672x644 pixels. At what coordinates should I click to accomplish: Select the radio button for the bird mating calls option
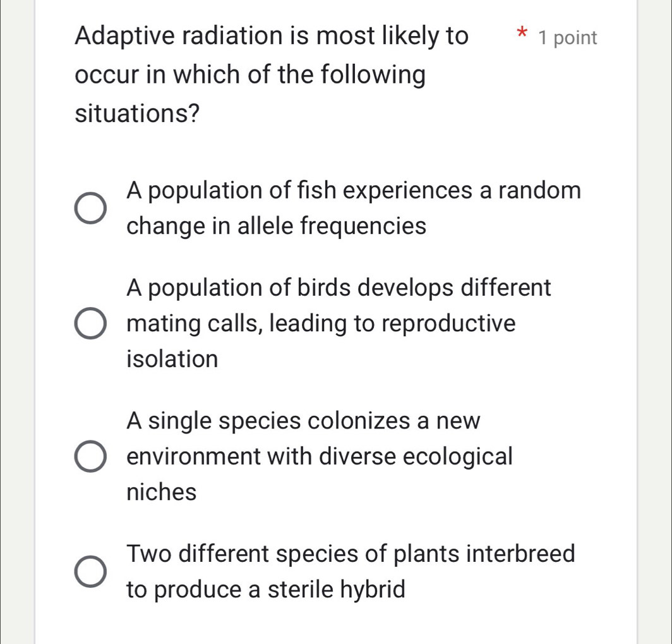(x=90, y=324)
